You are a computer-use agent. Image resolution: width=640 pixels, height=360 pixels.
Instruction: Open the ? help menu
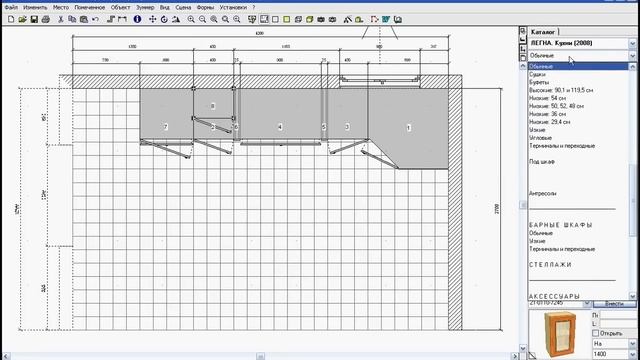[253, 7]
